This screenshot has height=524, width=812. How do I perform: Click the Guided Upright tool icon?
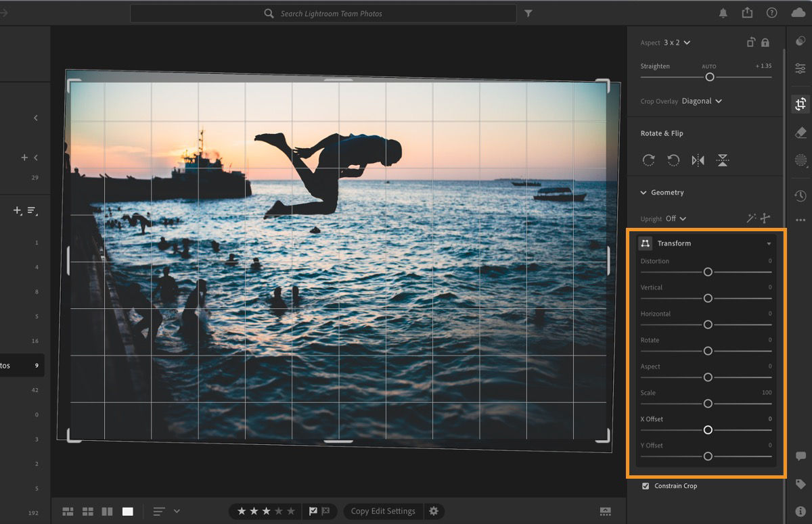point(765,218)
